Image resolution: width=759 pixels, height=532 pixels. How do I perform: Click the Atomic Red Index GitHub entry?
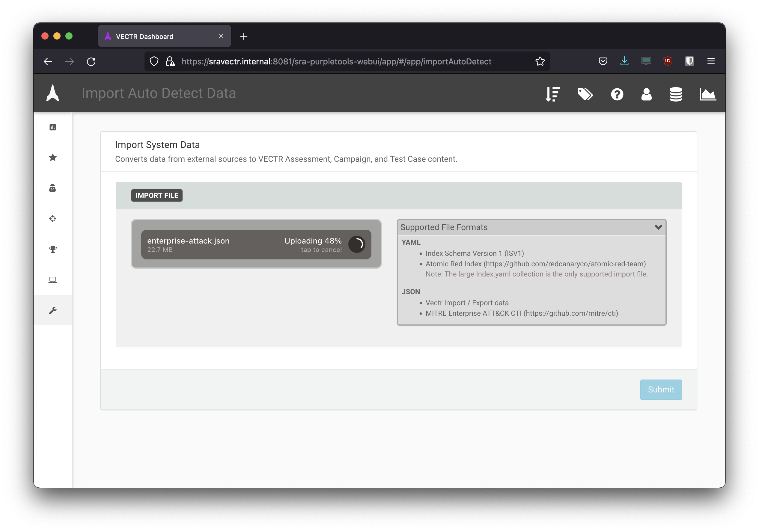click(x=536, y=264)
